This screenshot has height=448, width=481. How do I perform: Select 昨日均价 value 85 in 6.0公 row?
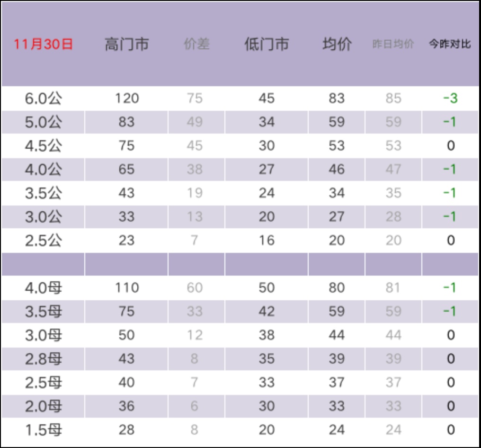(x=393, y=99)
